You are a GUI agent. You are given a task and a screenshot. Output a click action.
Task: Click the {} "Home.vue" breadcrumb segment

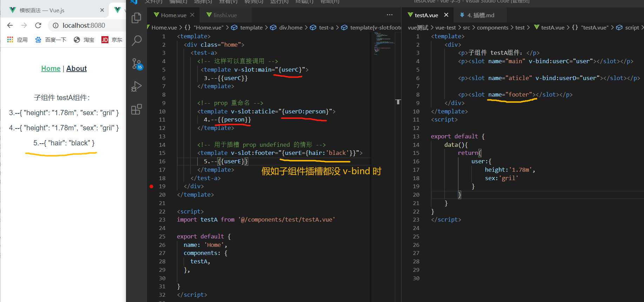click(x=204, y=27)
